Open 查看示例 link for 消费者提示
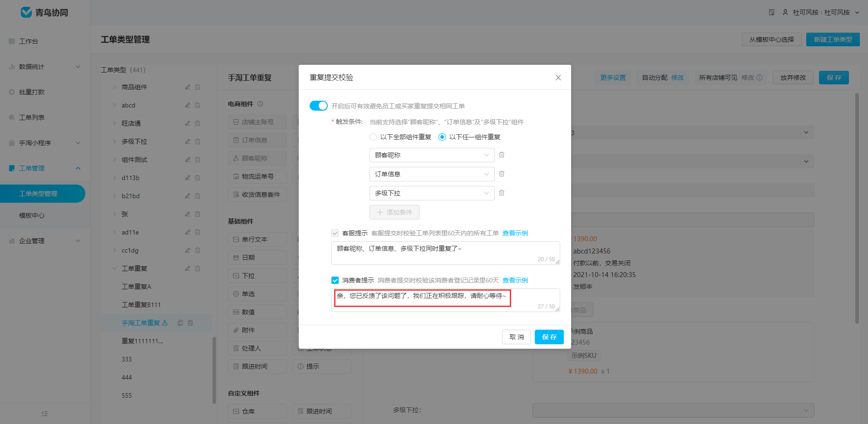The image size is (868, 424). (515, 280)
